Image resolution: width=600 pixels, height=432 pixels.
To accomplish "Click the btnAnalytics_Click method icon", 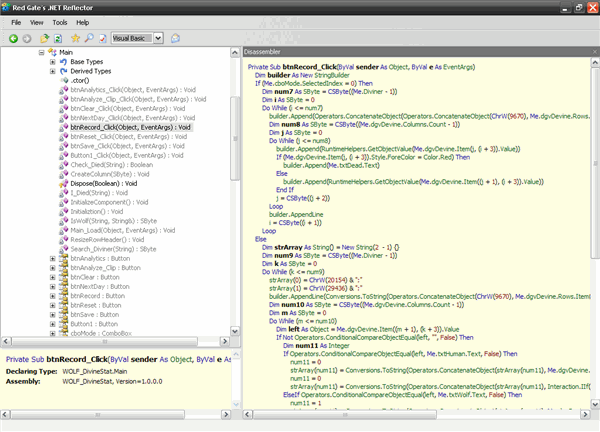I will pyautogui.click(x=64, y=90).
